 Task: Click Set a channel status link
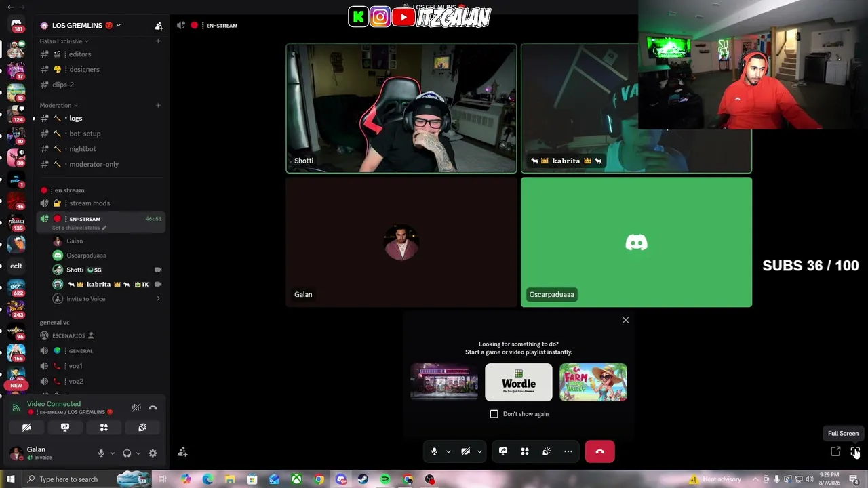(x=79, y=228)
